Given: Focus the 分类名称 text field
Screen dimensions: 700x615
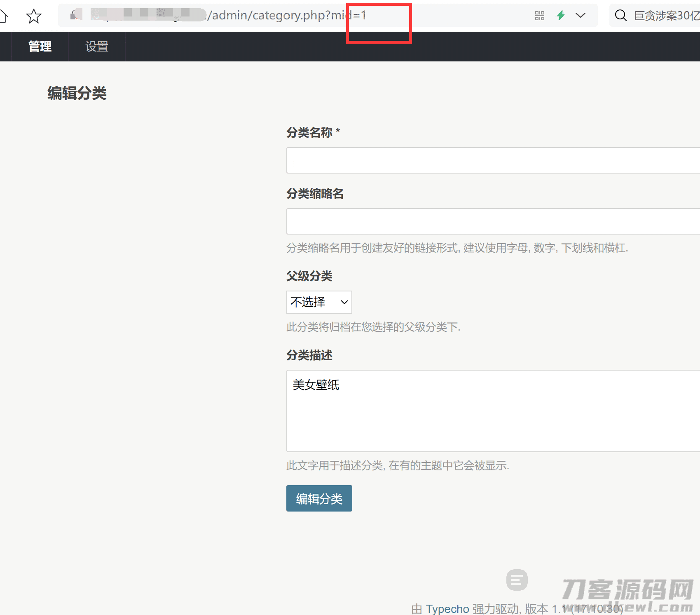Looking at the screenshot, I should tap(493, 160).
